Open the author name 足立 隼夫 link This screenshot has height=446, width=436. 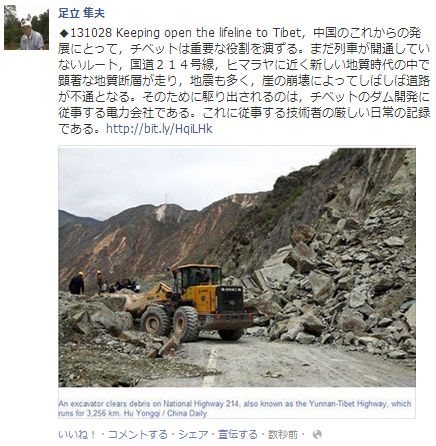pyautogui.click(x=81, y=13)
